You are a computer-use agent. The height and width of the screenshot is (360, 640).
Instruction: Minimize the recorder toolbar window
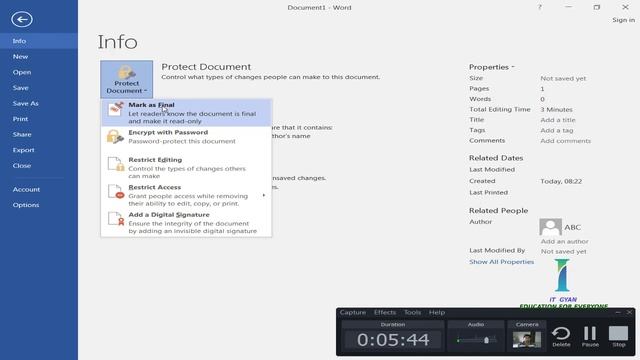click(x=618, y=312)
